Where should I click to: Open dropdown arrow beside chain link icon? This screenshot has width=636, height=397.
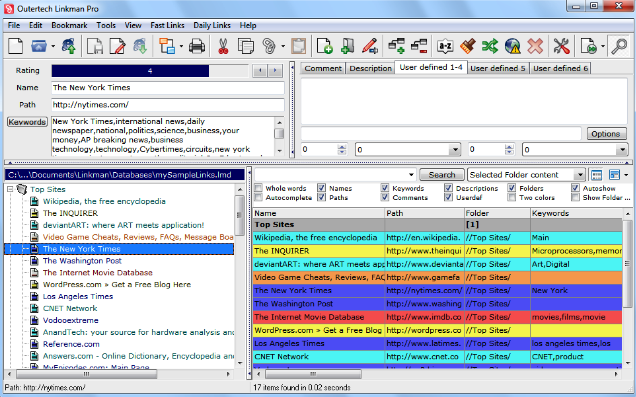click(283, 46)
